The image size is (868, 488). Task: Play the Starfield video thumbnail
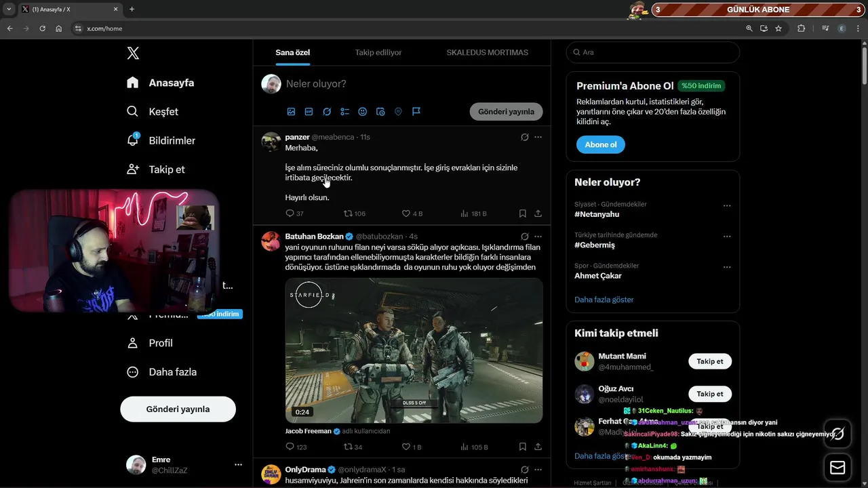click(x=414, y=350)
